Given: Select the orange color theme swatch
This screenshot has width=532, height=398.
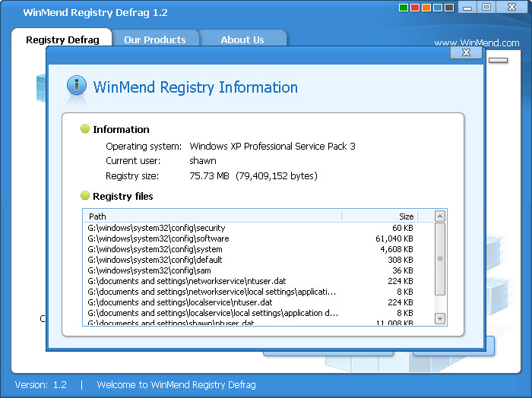Looking at the screenshot, I should [426, 8].
